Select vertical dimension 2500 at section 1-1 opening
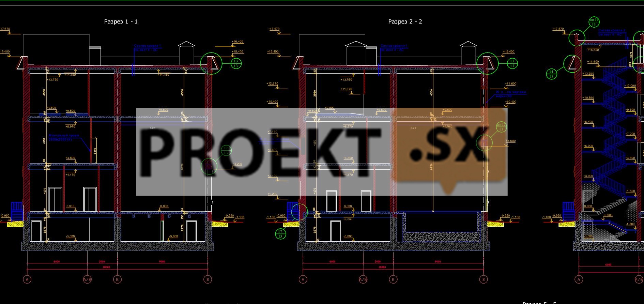The image size is (644, 304). [x=95, y=150]
